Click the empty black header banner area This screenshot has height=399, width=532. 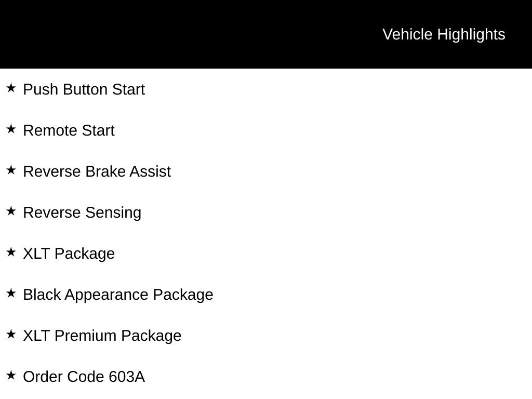(x=182, y=34)
